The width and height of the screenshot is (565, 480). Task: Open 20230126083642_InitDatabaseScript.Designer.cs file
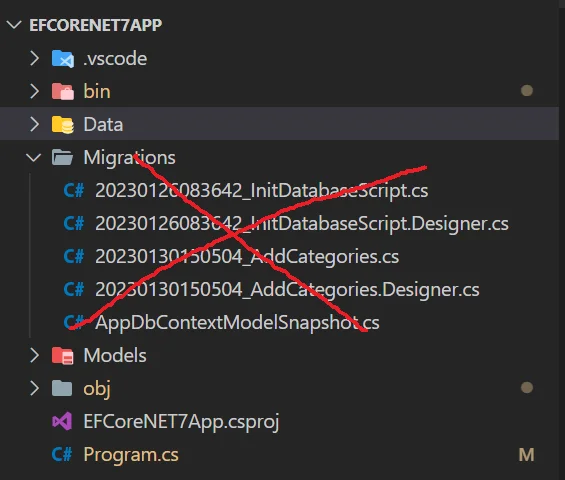pyautogui.click(x=302, y=224)
